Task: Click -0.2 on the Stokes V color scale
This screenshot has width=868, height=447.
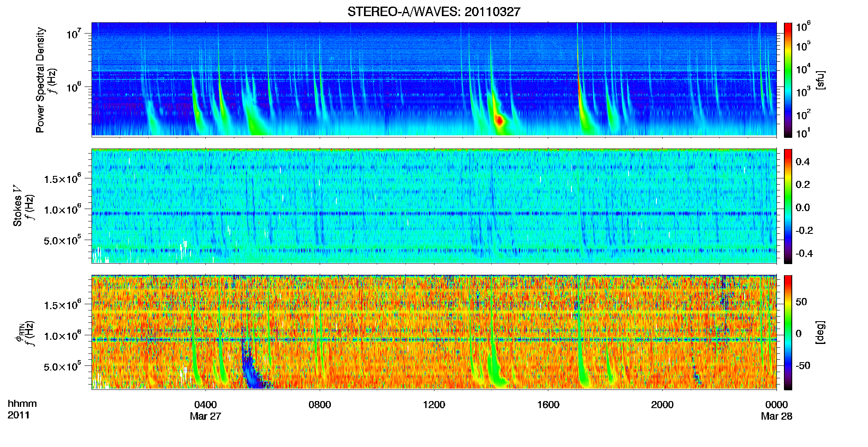Action: pyautogui.click(x=804, y=231)
